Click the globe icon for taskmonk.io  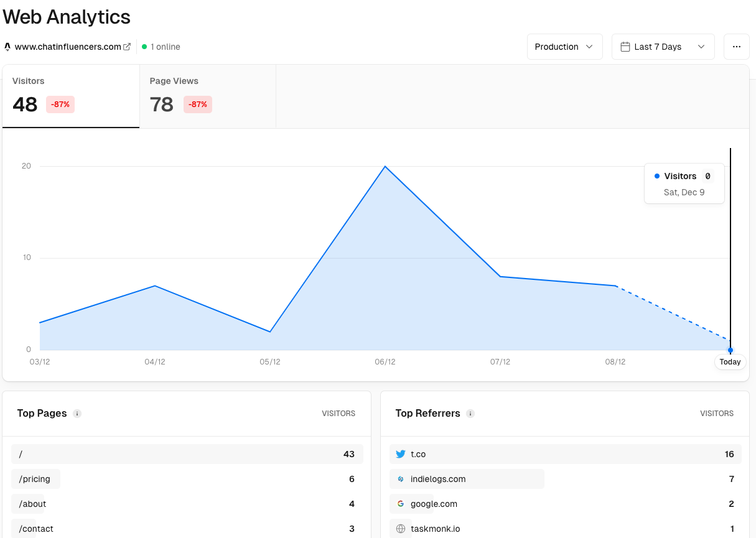(401, 529)
